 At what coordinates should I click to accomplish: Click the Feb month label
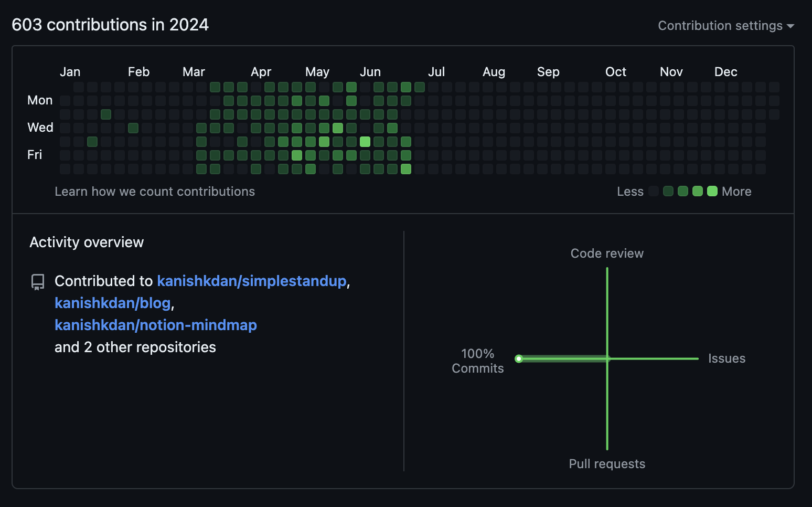coord(138,72)
